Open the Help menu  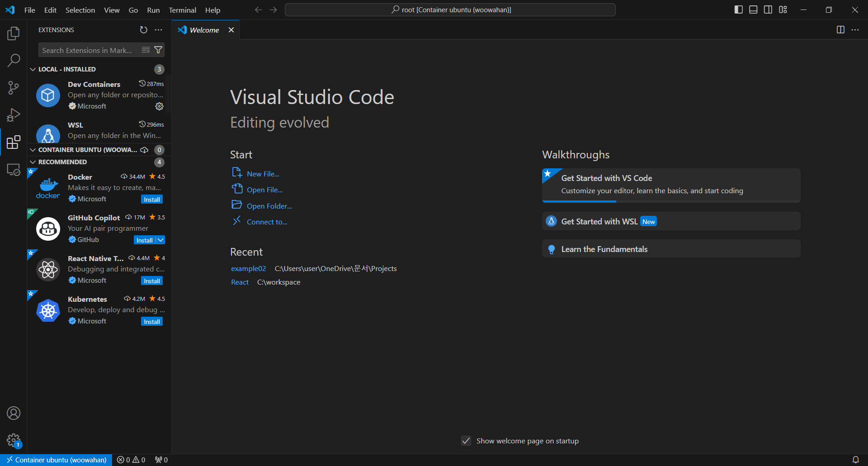pos(212,10)
